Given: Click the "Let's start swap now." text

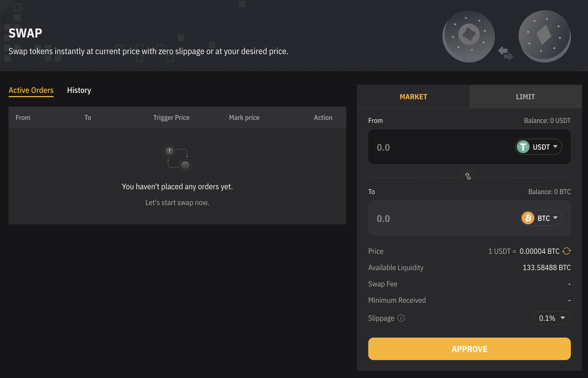Looking at the screenshot, I should (177, 203).
